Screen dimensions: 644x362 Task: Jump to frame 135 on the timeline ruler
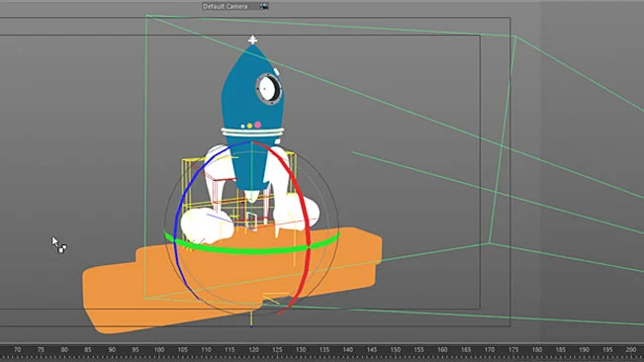324,350
